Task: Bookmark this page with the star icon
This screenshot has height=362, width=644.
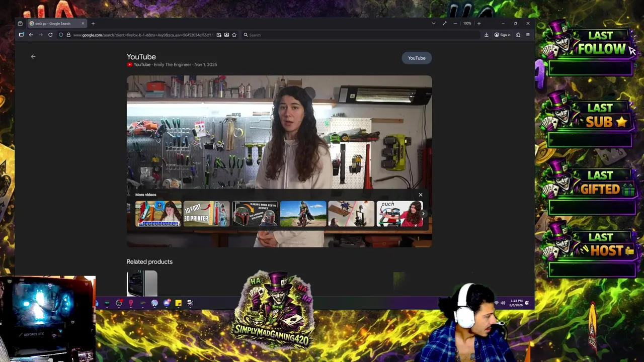Action: [x=234, y=35]
